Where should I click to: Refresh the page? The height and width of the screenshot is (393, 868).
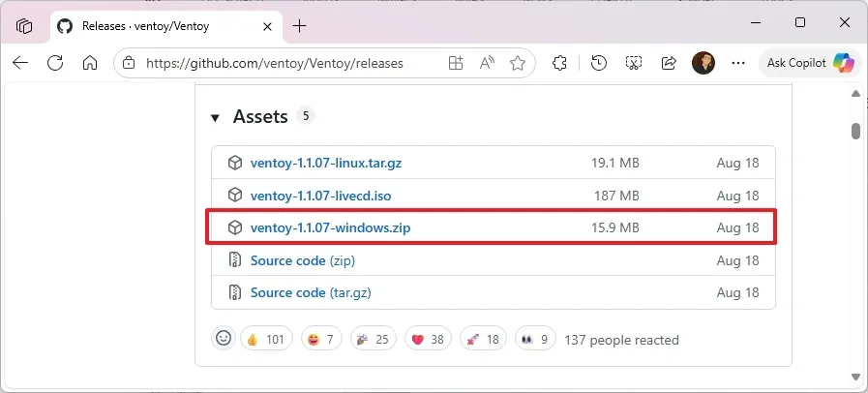click(x=55, y=63)
